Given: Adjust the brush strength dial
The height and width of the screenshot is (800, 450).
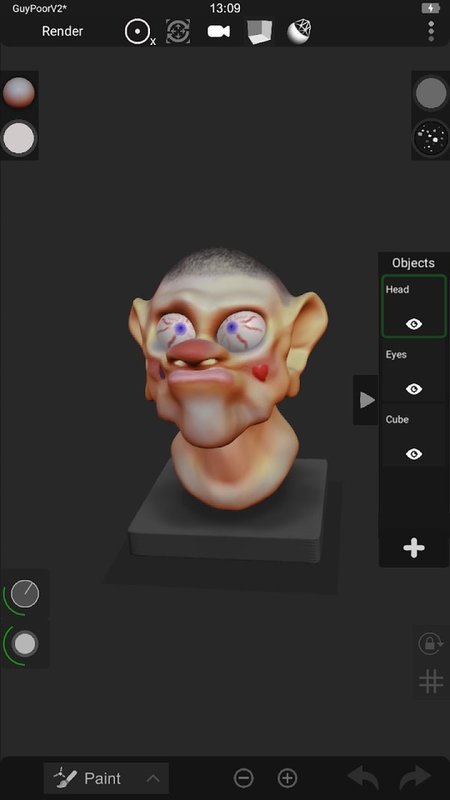Looking at the screenshot, I should [24, 644].
